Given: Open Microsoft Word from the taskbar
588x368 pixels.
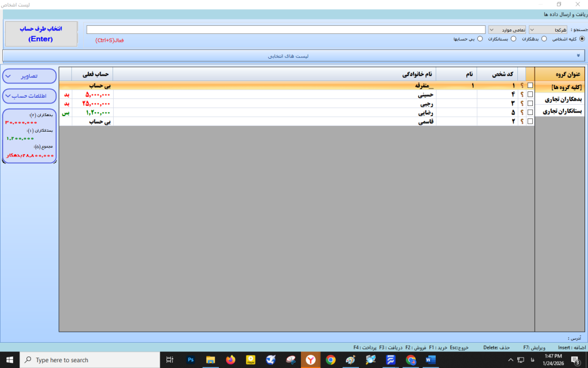Looking at the screenshot, I should (431, 360).
